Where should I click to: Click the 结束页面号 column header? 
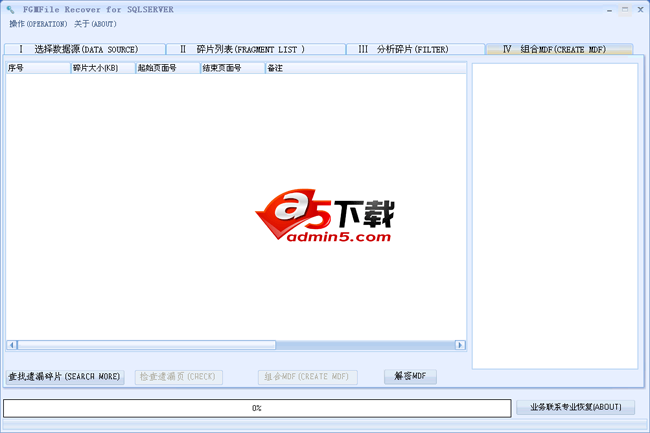pyautogui.click(x=233, y=68)
